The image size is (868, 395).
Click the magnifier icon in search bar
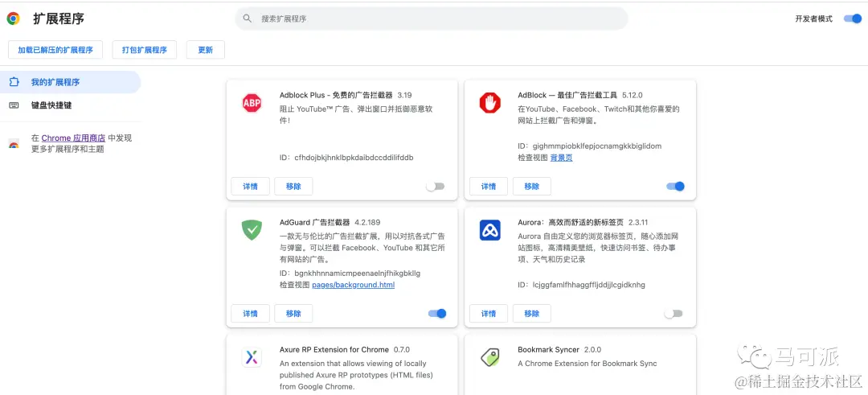(x=248, y=19)
